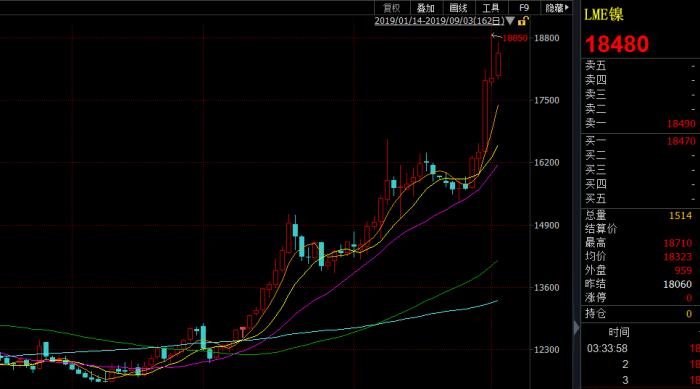Open the 工具 tools menu
Viewport: 700px width, 389px height.
(x=491, y=8)
